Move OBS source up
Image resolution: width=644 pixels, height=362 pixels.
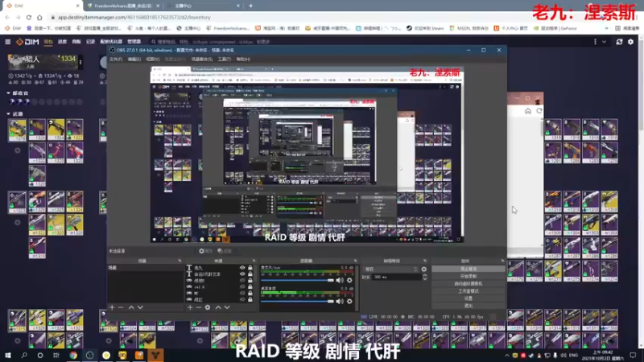tap(218, 307)
